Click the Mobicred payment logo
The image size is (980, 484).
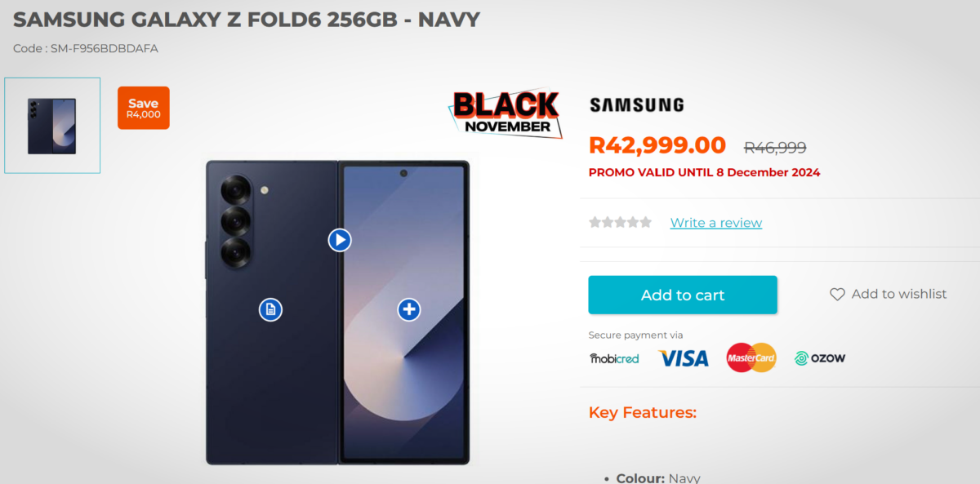(x=614, y=358)
